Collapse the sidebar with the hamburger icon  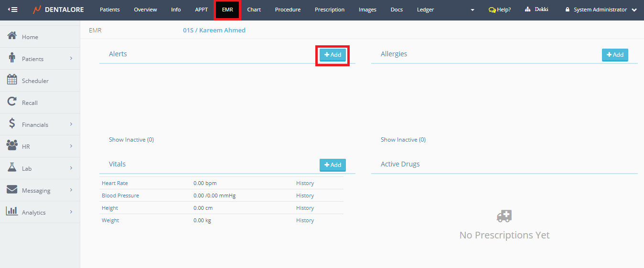point(12,10)
